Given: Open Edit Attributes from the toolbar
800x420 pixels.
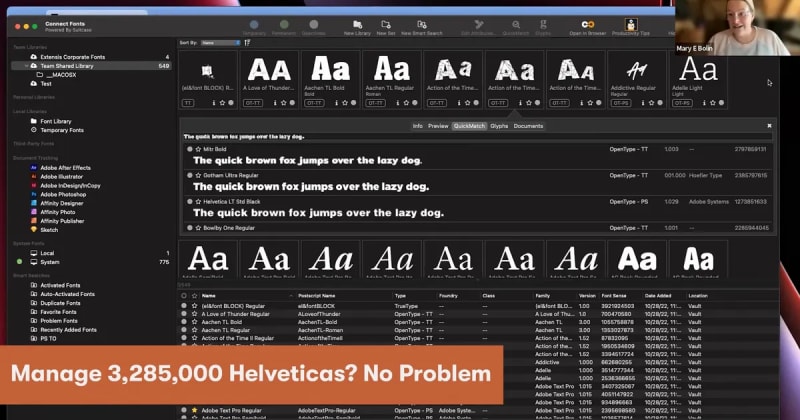Looking at the screenshot, I should [x=479, y=24].
